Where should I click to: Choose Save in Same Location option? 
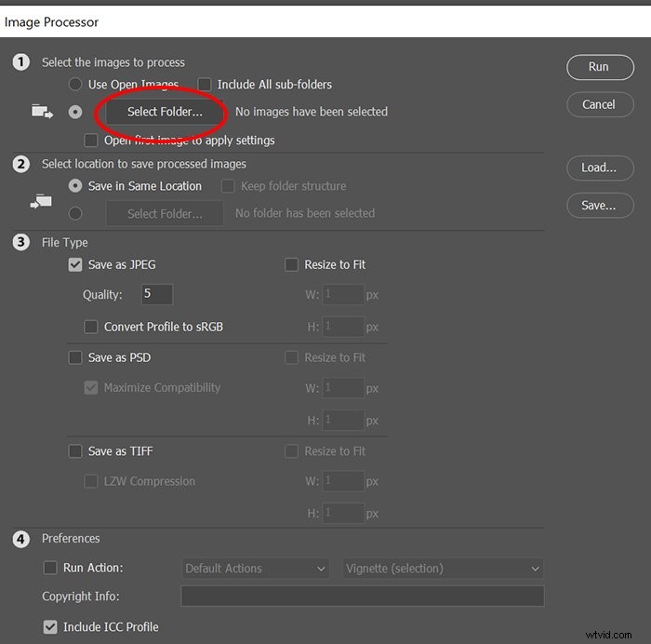[x=75, y=186]
